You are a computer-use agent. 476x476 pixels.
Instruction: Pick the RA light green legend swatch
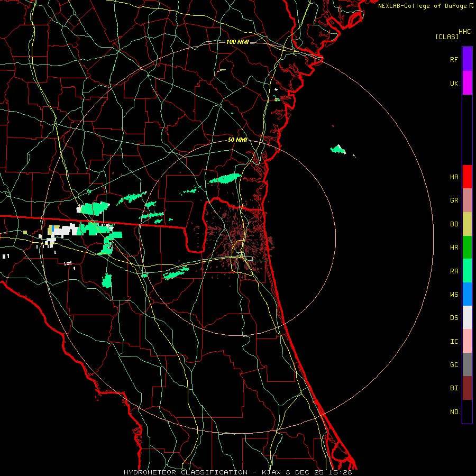(x=467, y=271)
